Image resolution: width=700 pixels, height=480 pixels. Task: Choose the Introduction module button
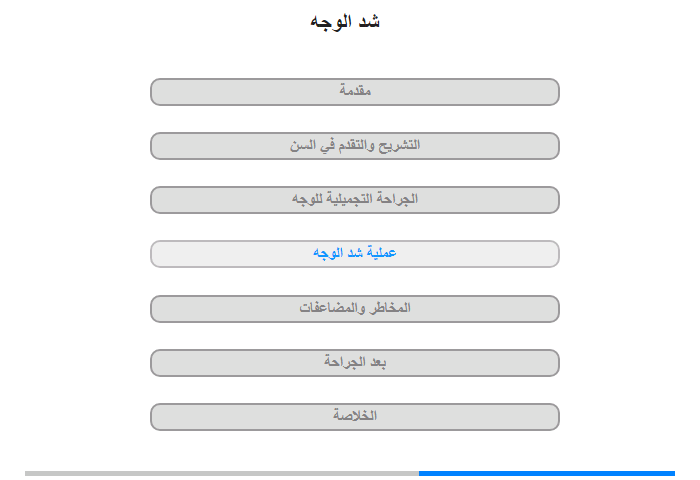pyautogui.click(x=354, y=92)
